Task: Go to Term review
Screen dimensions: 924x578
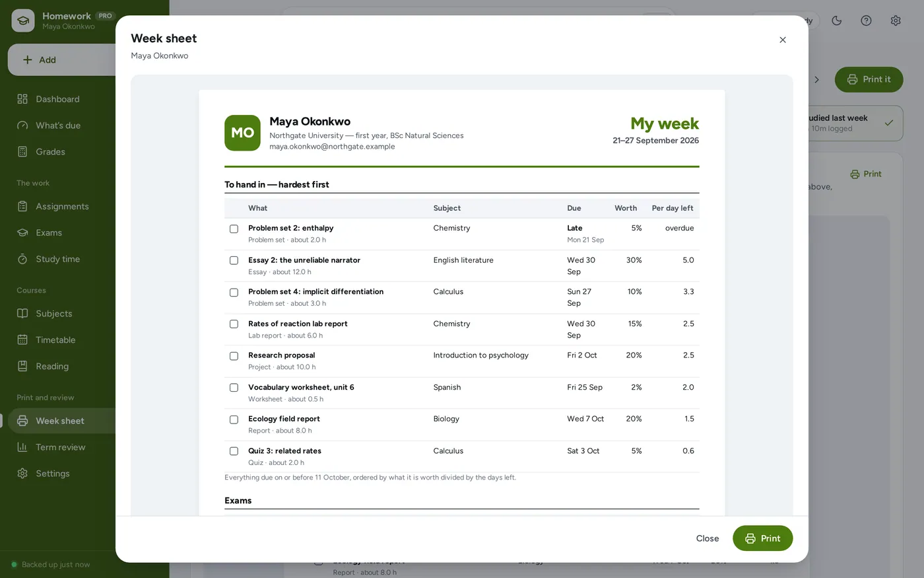Action: pos(62,447)
